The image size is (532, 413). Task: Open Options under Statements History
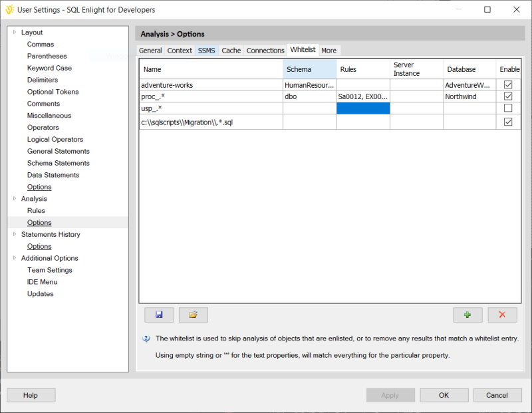click(39, 246)
